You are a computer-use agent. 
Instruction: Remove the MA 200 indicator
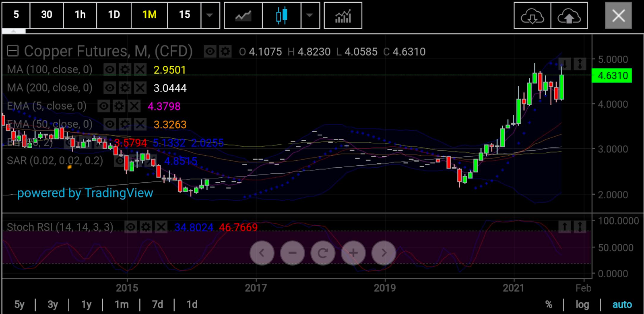click(x=140, y=88)
